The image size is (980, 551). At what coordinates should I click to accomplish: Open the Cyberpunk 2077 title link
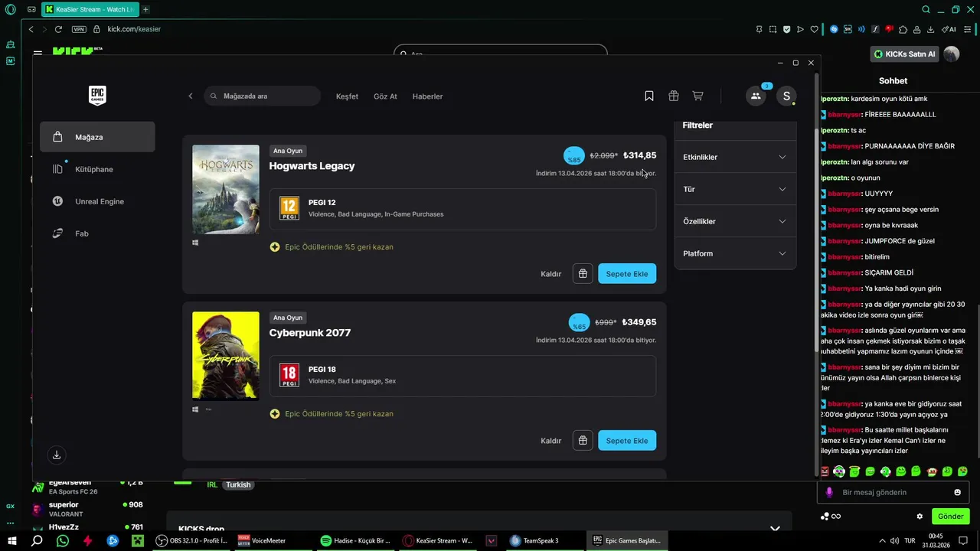[x=310, y=333]
